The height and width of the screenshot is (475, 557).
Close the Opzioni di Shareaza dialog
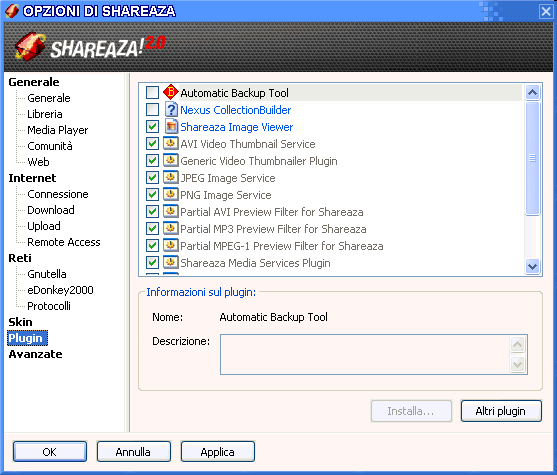coord(546,11)
